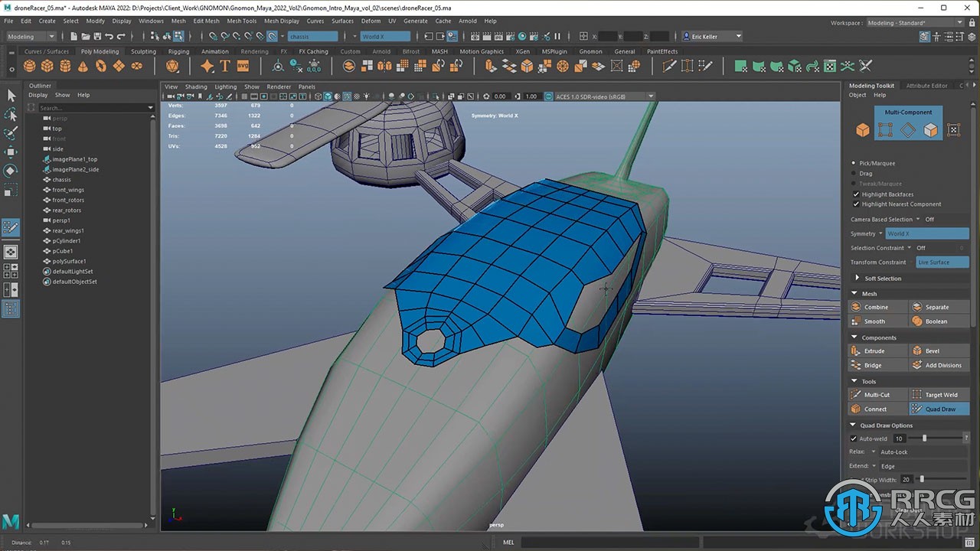Click the Undo arrow icon
980x551 pixels.
[x=109, y=36]
